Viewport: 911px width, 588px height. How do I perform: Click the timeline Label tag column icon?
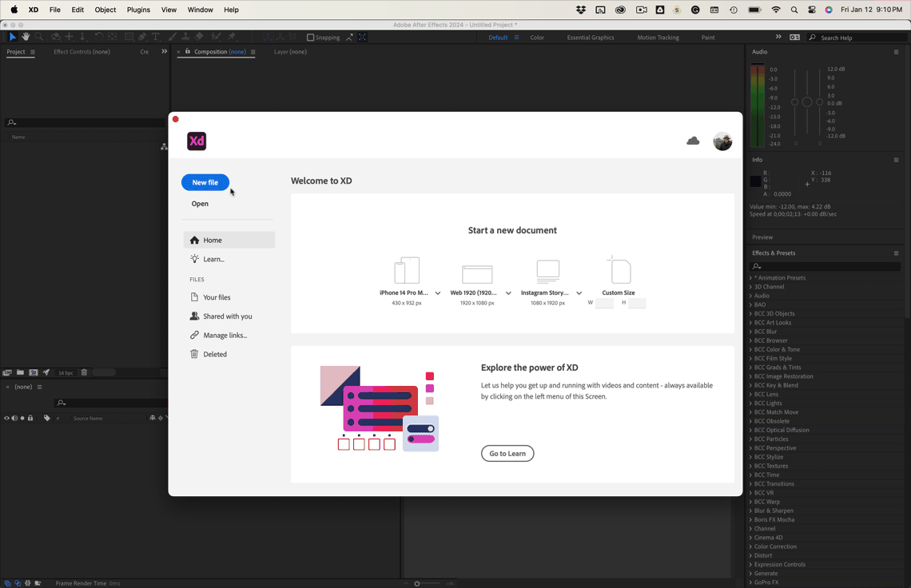[x=47, y=418]
